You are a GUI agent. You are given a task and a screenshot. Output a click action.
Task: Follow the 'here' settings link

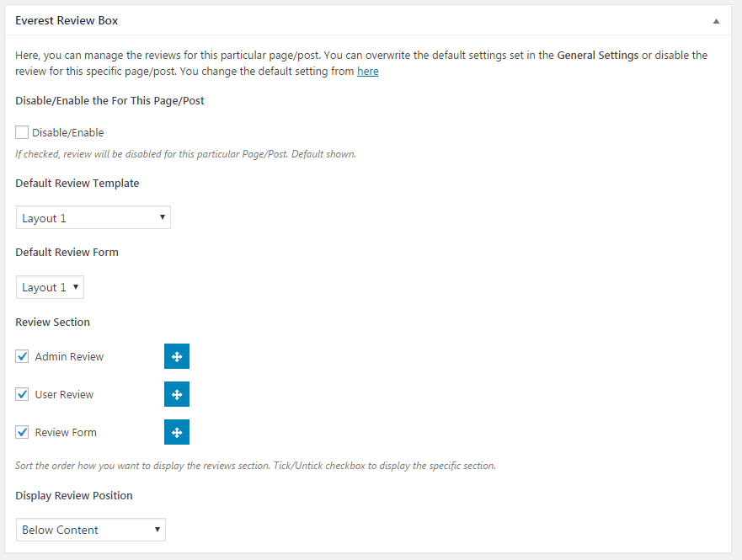point(367,72)
